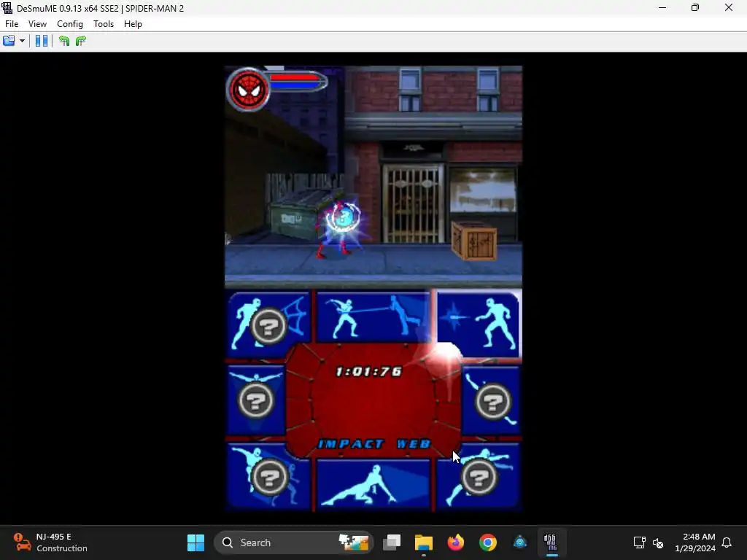Click the blue web fluid bar
Viewport: 747px width, 560px height.
(x=295, y=85)
